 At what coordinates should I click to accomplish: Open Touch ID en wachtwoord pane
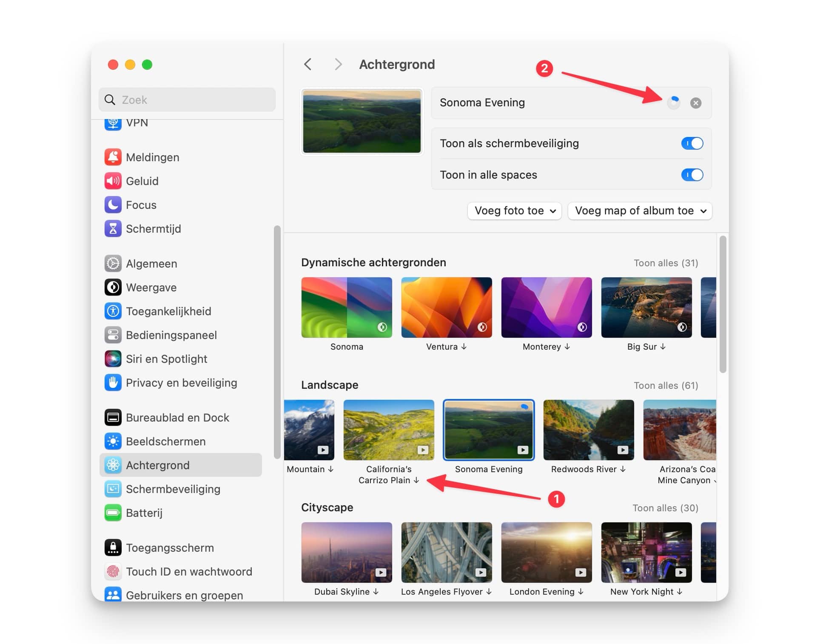pos(181,572)
